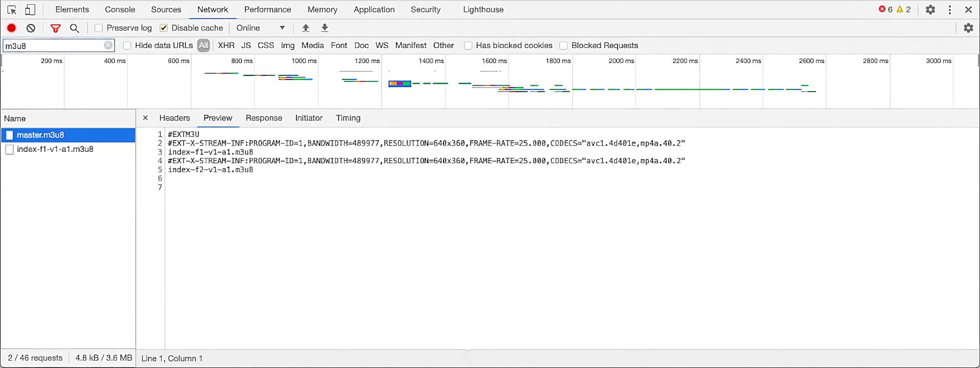Close the request details pane
This screenshot has height=368, width=980.
click(145, 118)
